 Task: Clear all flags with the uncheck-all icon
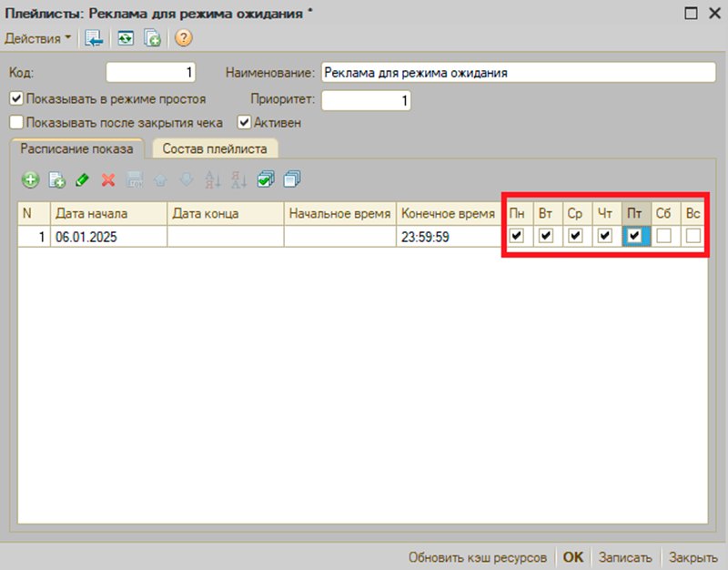point(292,179)
